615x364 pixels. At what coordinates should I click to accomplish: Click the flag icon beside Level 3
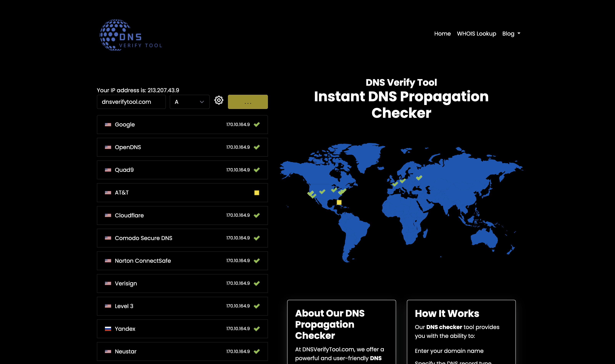pyautogui.click(x=108, y=306)
